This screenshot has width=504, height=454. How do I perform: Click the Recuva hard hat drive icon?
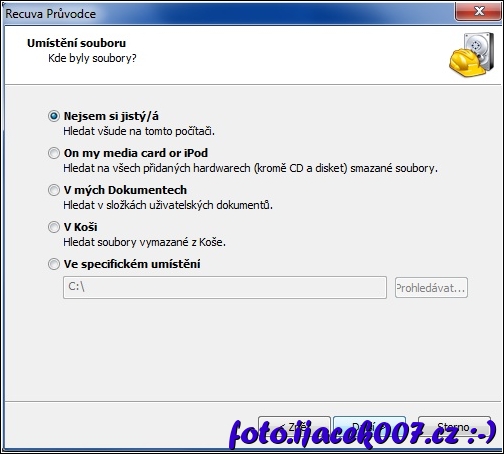[472, 55]
